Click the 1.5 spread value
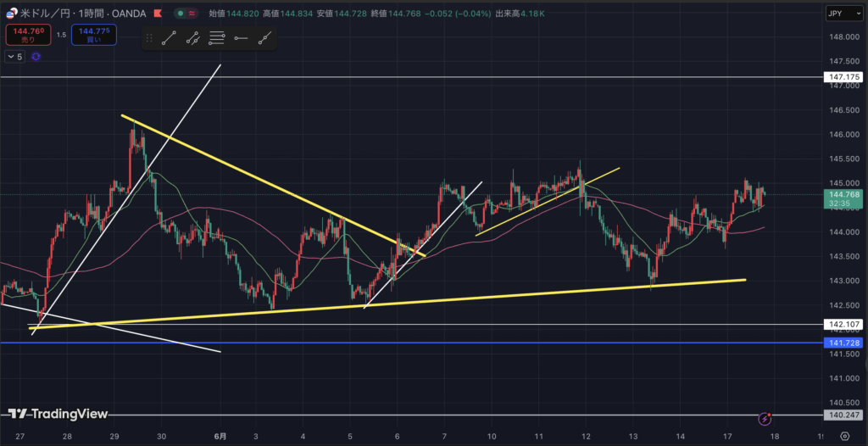Image resolution: width=868 pixels, height=446 pixels. [61, 35]
